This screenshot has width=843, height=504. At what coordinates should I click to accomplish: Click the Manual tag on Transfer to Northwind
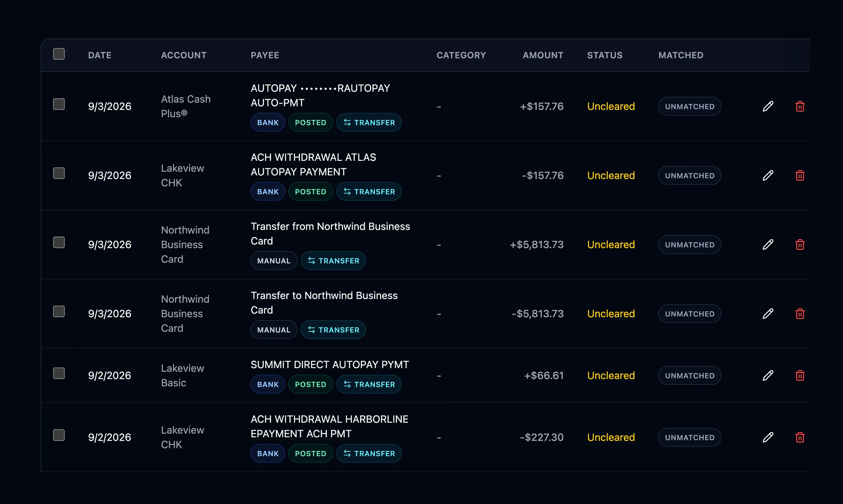(x=273, y=330)
